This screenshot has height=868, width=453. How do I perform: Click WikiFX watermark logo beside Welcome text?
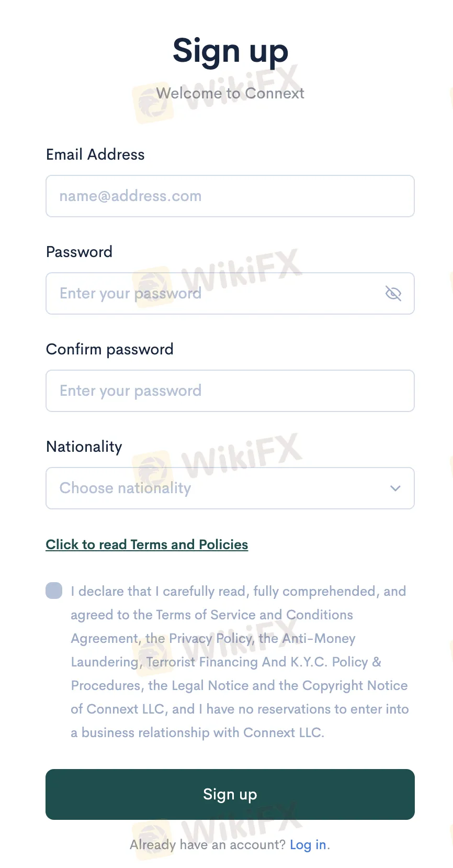pos(152,103)
